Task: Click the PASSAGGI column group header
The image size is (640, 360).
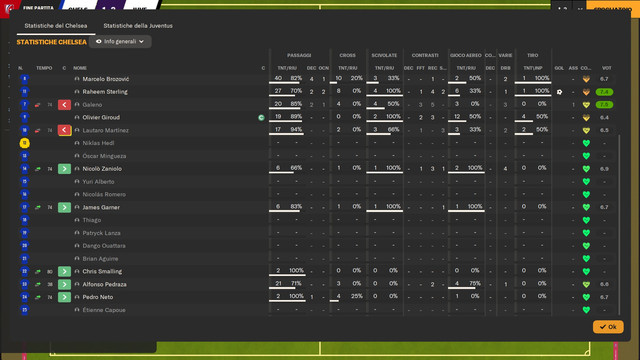Action: click(x=299, y=55)
